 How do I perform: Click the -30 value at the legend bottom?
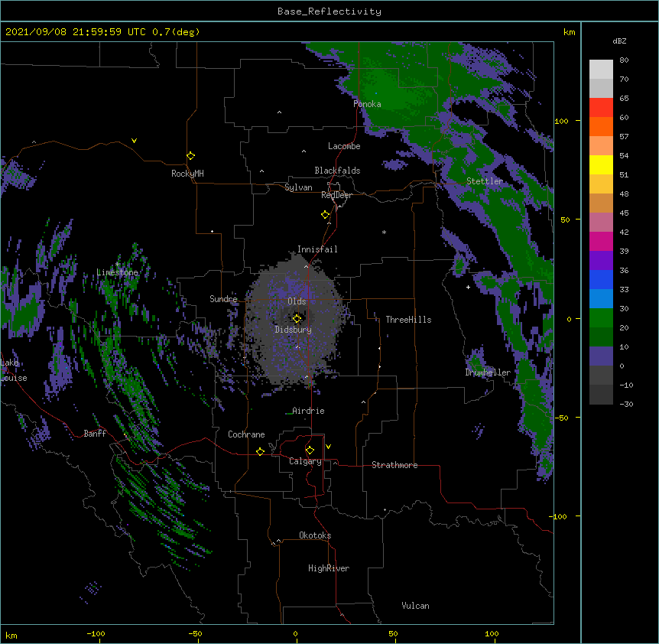(626, 405)
